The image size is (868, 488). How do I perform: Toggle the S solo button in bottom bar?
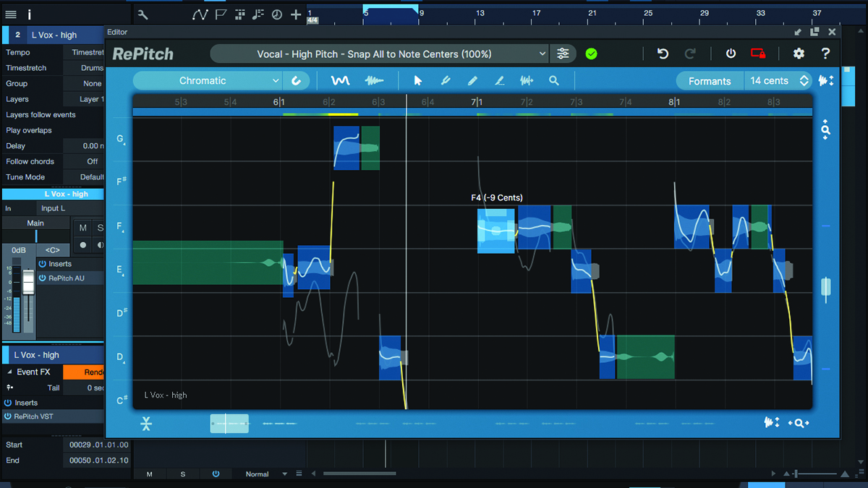click(183, 474)
